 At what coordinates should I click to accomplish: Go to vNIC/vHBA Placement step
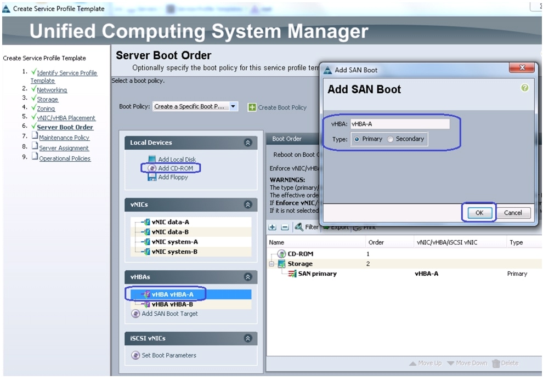coord(66,118)
